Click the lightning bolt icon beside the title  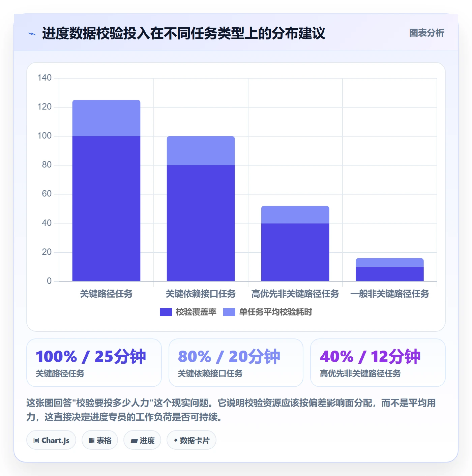32,34
